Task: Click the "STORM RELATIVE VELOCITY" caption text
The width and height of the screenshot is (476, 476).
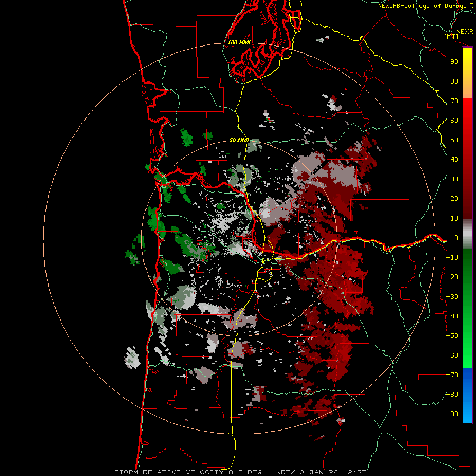Action: pos(169,472)
